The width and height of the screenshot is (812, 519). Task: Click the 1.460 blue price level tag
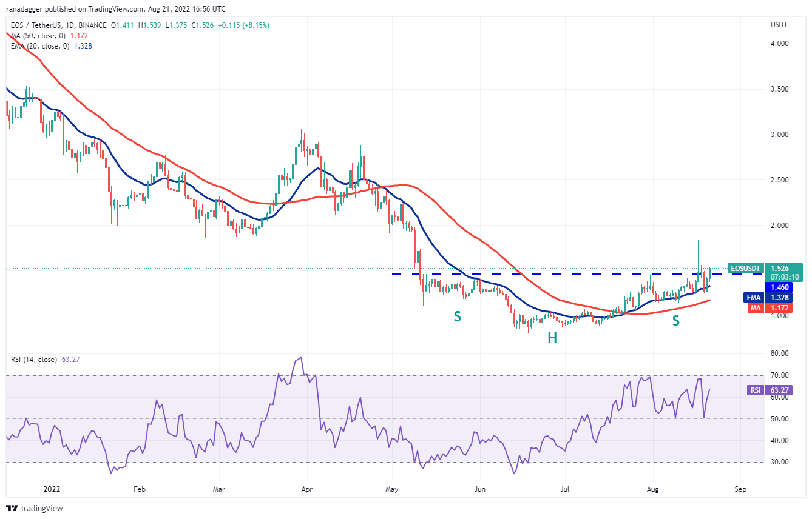[x=779, y=287]
